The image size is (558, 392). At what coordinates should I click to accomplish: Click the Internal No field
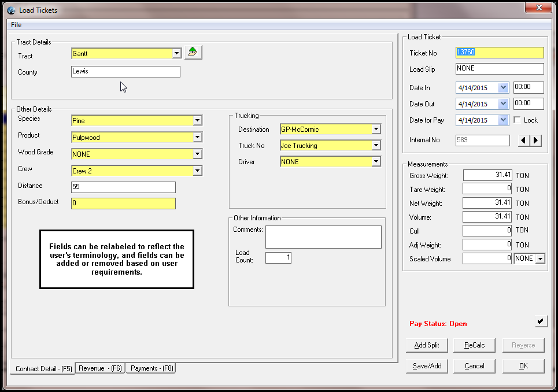click(x=483, y=140)
